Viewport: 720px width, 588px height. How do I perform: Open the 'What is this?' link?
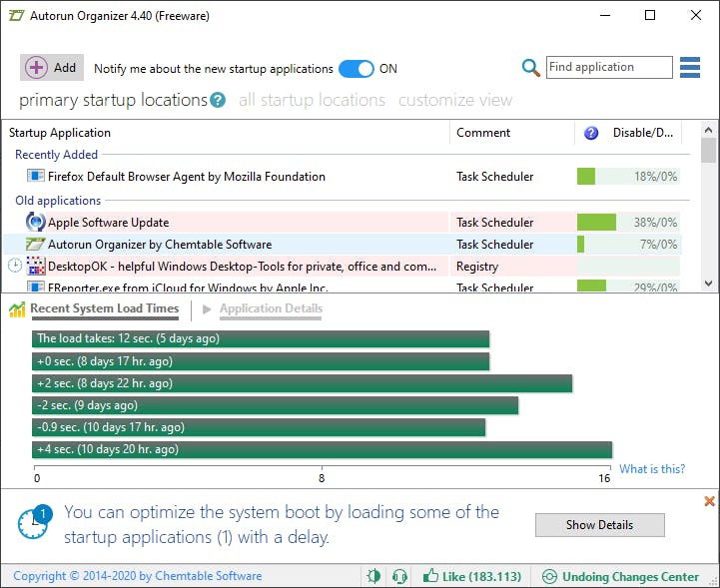(x=652, y=468)
